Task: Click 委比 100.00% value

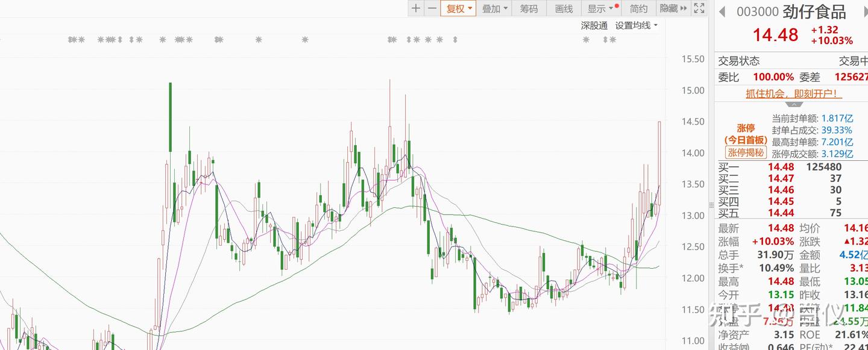Action: pos(773,77)
